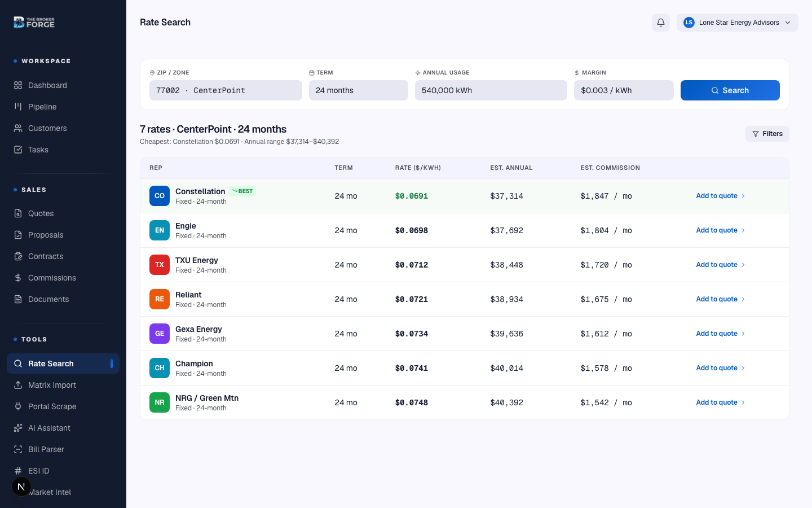The image size is (812, 508).
Task: Click the Quotes document icon
Action: [x=18, y=213]
